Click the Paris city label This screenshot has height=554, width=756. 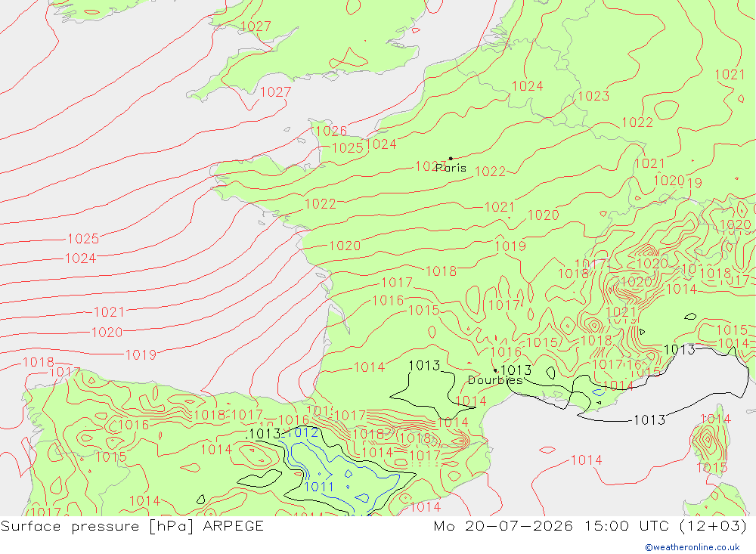pos(451,168)
